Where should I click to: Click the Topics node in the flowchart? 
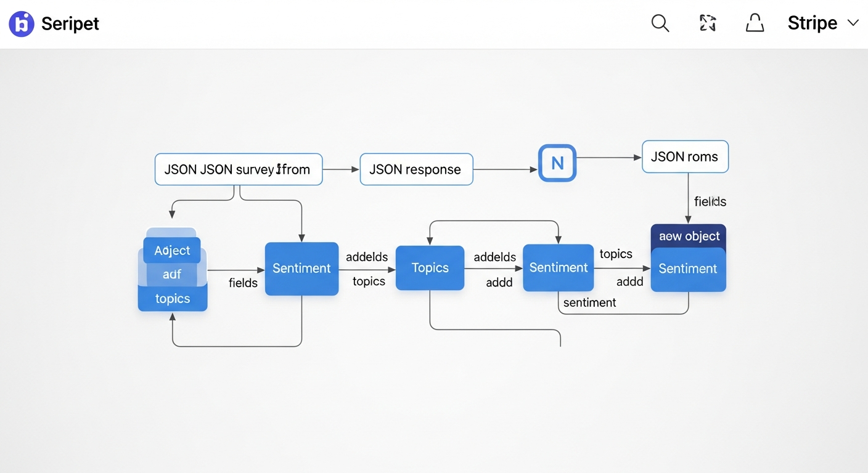click(430, 268)
